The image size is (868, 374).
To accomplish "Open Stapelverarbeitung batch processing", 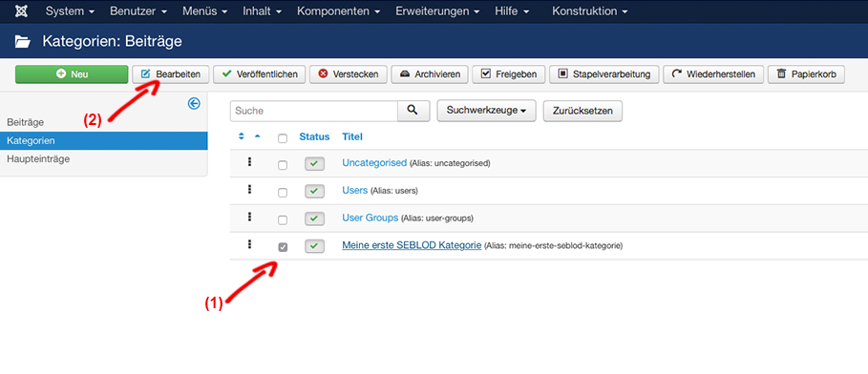I will [x=603, y=74].
